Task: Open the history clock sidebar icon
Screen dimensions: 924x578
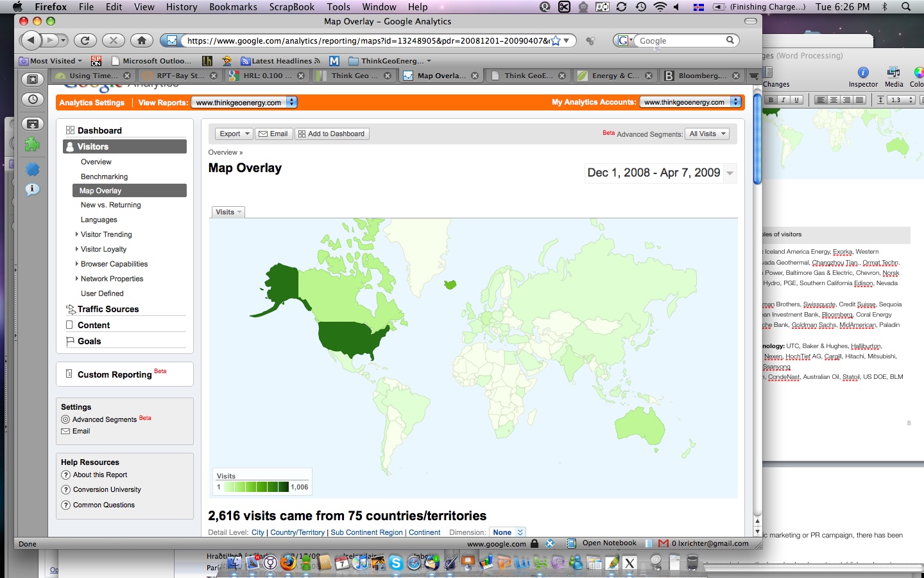Action: pos(33,100)
